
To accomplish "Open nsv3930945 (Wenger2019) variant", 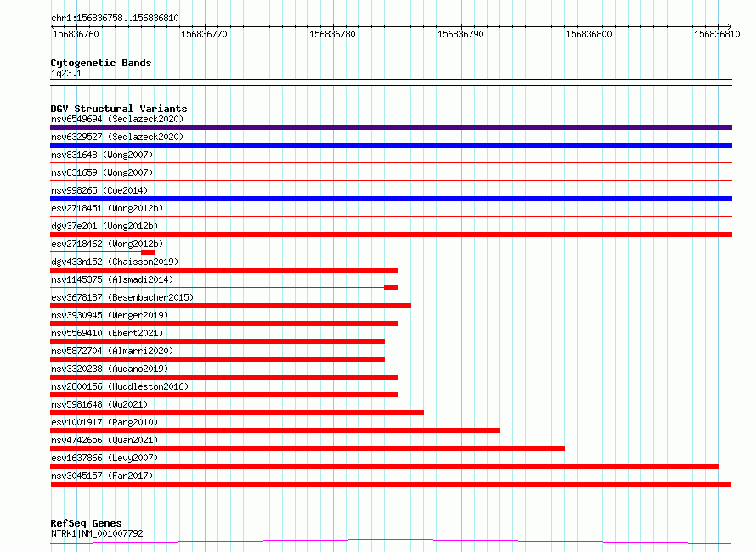I will tap(110, 315).
